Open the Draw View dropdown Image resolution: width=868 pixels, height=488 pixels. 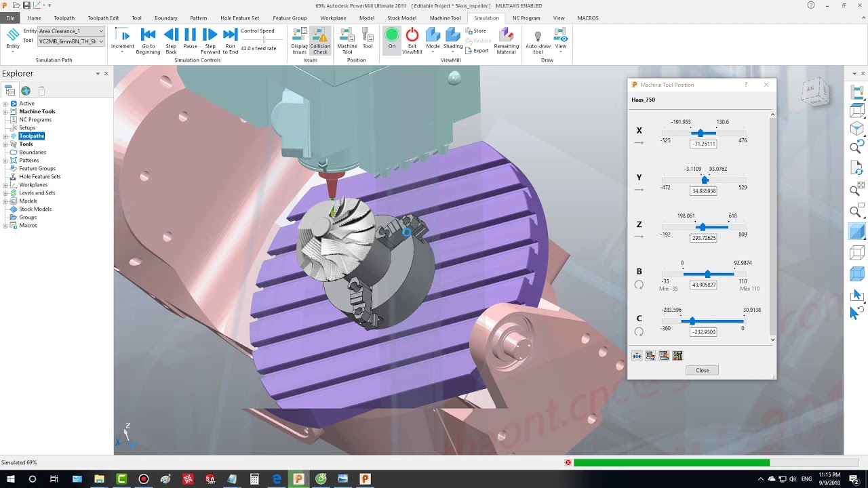tap(560, 41)
